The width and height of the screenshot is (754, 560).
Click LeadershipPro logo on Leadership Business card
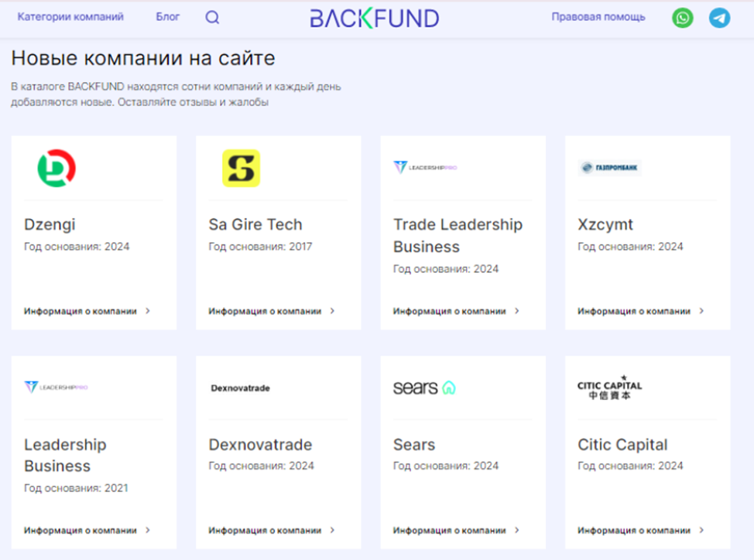point(56,387)
